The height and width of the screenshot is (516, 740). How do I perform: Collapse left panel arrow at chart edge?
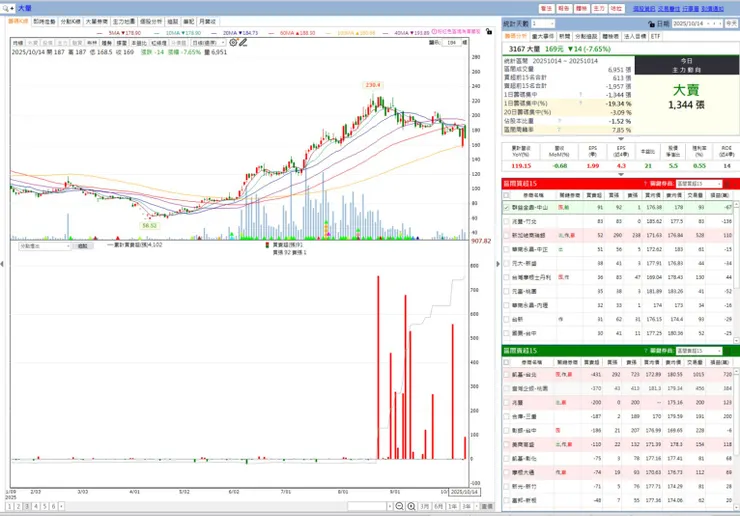2,264
